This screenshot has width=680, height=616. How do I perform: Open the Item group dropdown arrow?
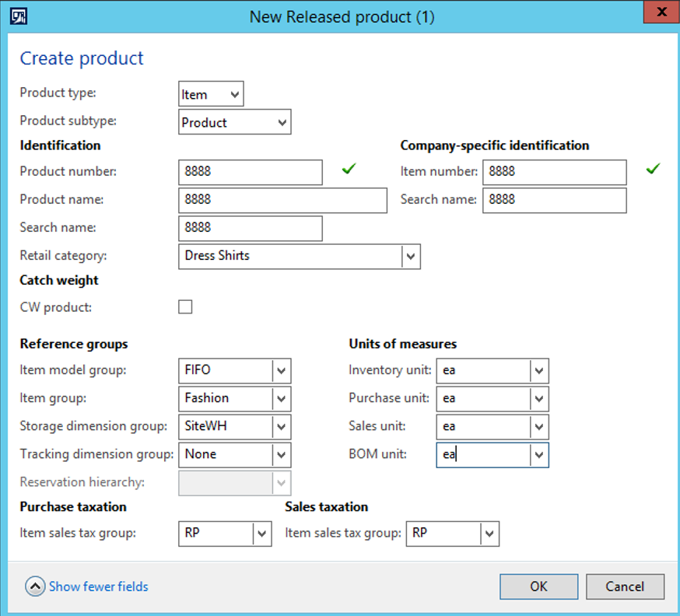281,399
